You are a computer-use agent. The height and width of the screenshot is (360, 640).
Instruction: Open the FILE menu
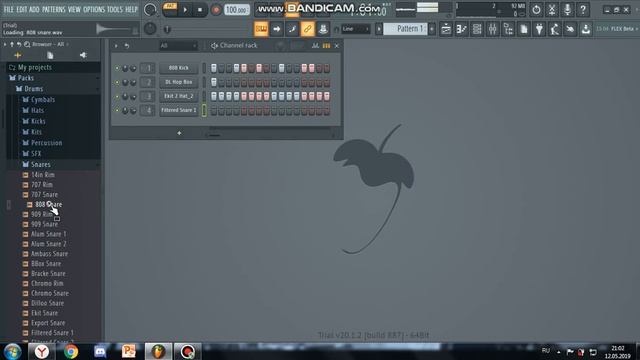(9, 9)
